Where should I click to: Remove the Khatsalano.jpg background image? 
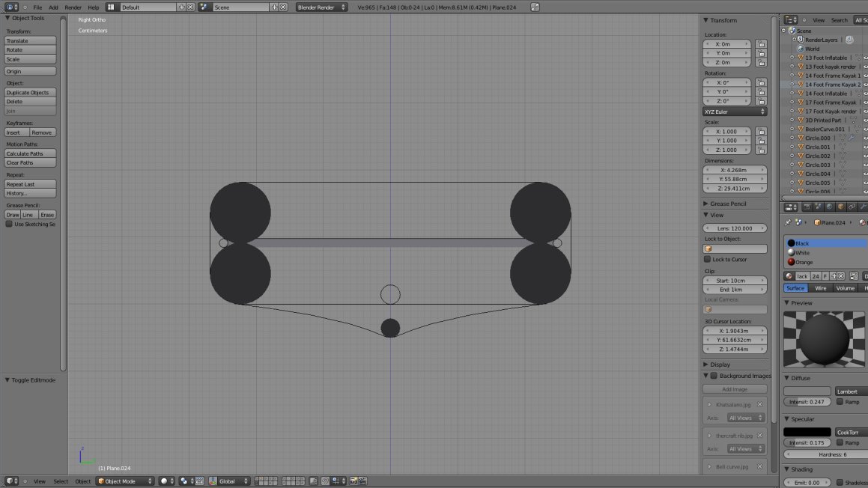click(x=759, y=405)
